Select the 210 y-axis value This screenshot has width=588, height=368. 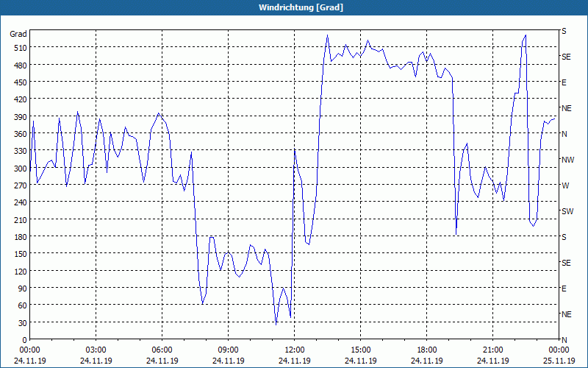click(21, 219)
